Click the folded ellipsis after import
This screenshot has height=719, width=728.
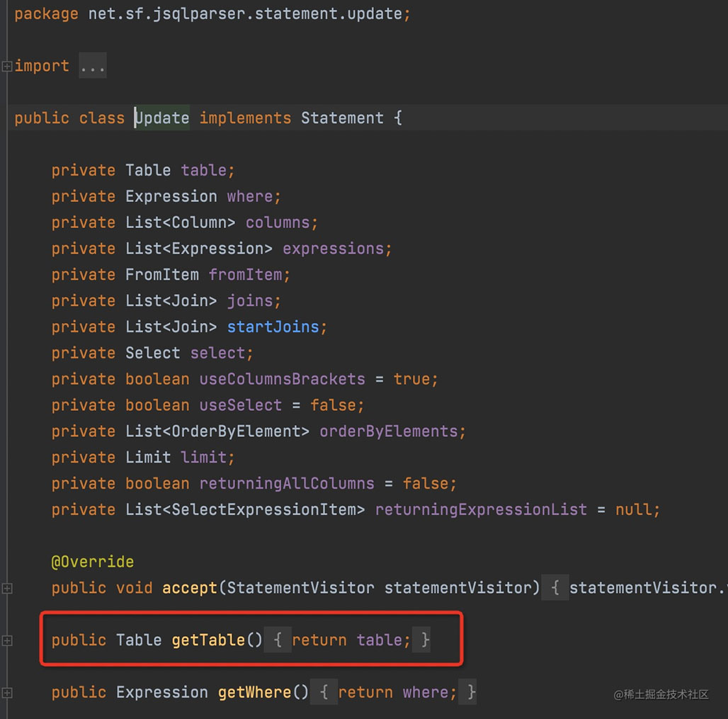click(92, 66)
